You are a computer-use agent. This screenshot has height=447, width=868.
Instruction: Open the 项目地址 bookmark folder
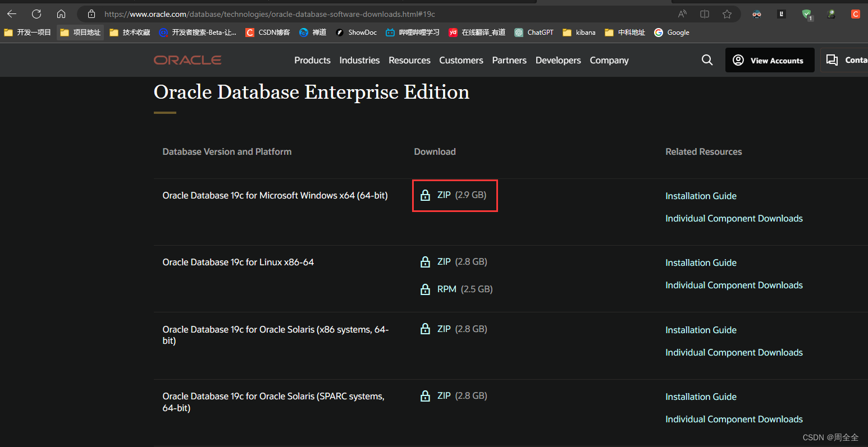pyautogui.click(x=80, y=33)
